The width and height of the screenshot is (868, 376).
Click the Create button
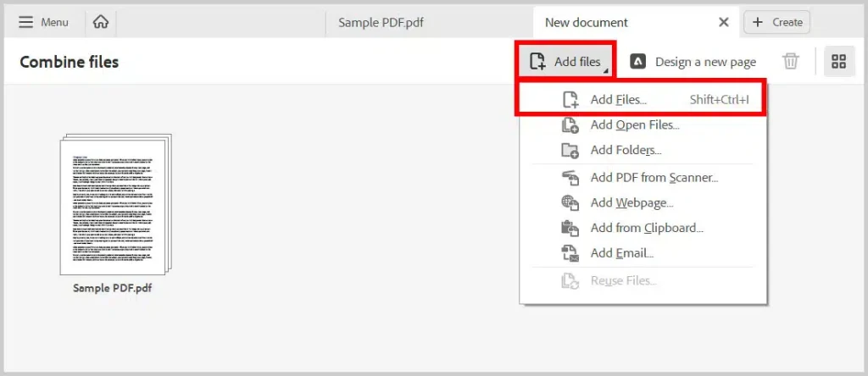(x=776, y=22)
